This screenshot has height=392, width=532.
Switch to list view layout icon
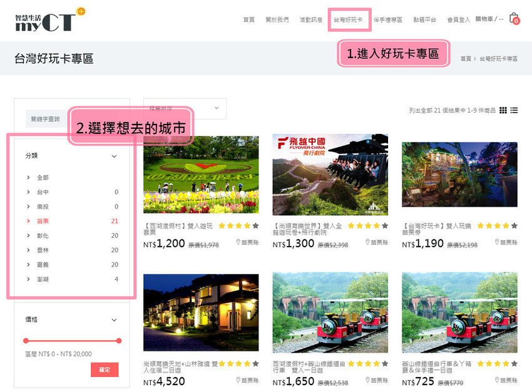pyautogui.click(x=513, y=110)
